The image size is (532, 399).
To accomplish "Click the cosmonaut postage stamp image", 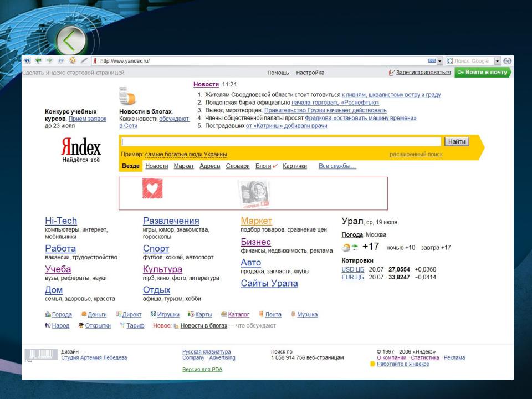I will (255, 195).
